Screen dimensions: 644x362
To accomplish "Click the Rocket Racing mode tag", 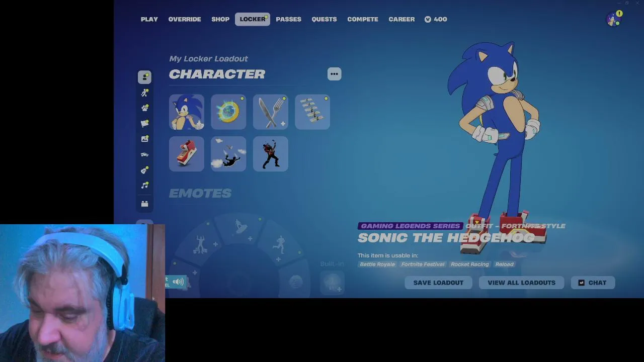I will coord(470,264).
